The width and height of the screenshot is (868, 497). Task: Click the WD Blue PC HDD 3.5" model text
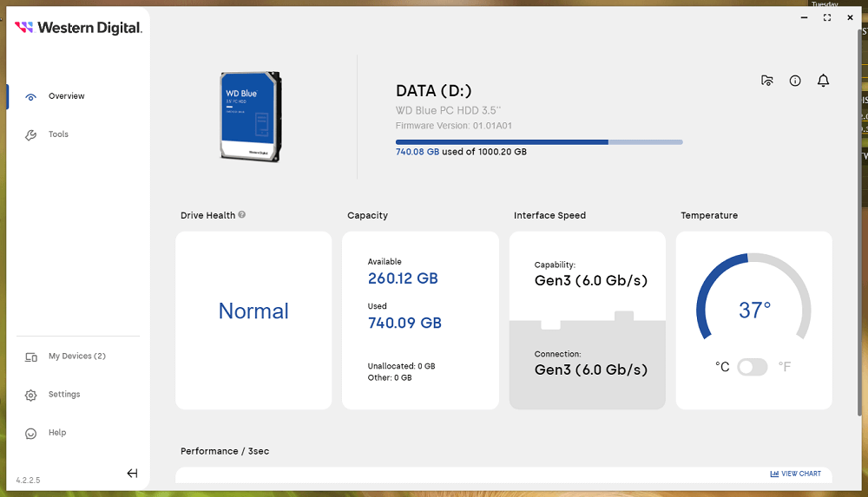448,110
